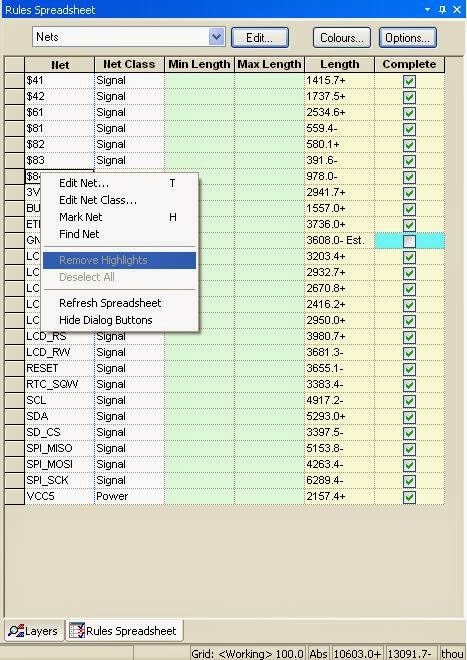Screen dimensions: 467x660
Task: Click the Options... button
Action: [x=408, y=37]
